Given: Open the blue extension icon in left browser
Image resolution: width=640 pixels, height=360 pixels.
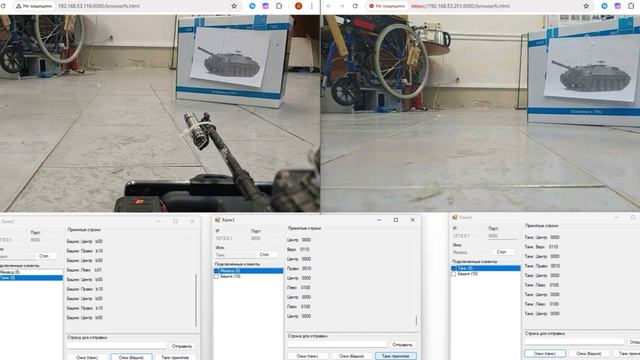Looking at the screenshot, I should 252,6.
